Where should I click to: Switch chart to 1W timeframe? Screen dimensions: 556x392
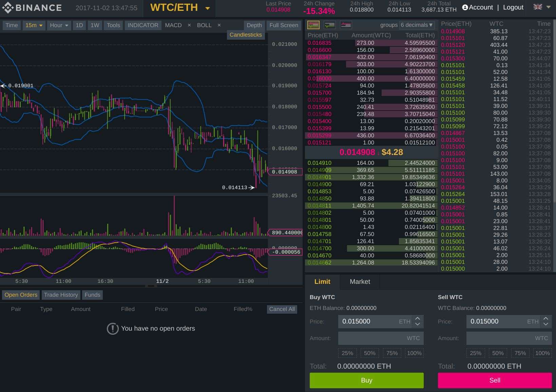pos(95,25)
